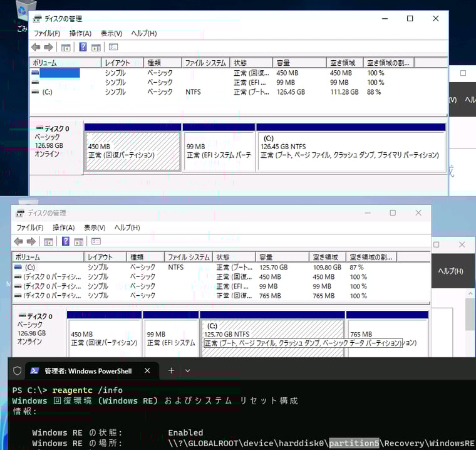Select the 450 MB recovery partition in top graph
Screen dimensions: 476x450
(x=132, y=150)
